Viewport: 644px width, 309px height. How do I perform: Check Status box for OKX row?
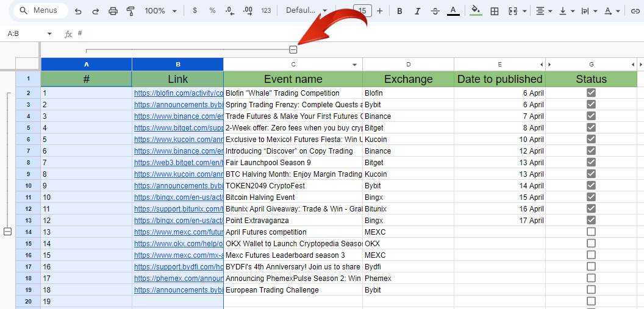[591, 243]
